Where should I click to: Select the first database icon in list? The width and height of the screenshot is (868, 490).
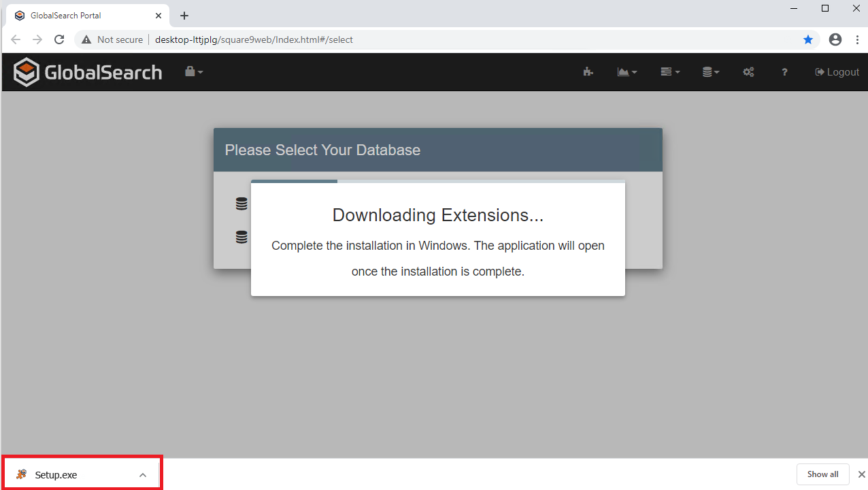tap(241, 203)
